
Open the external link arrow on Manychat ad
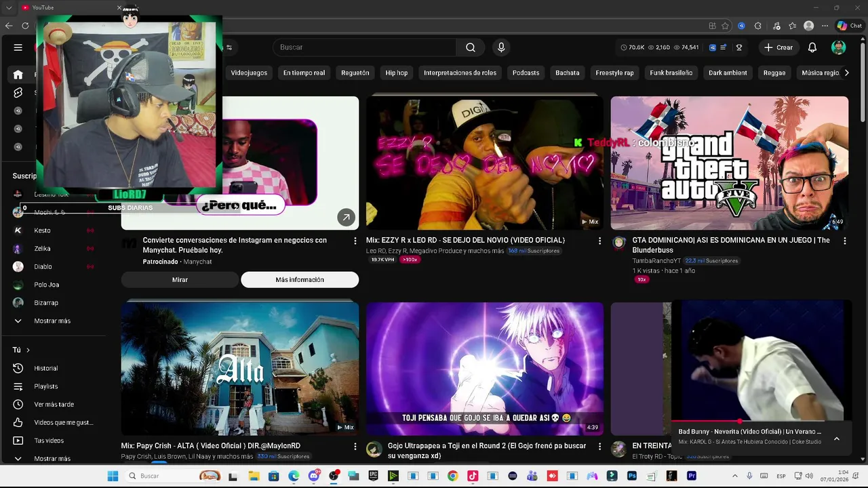pyautogui.click(x=346, y=217)
